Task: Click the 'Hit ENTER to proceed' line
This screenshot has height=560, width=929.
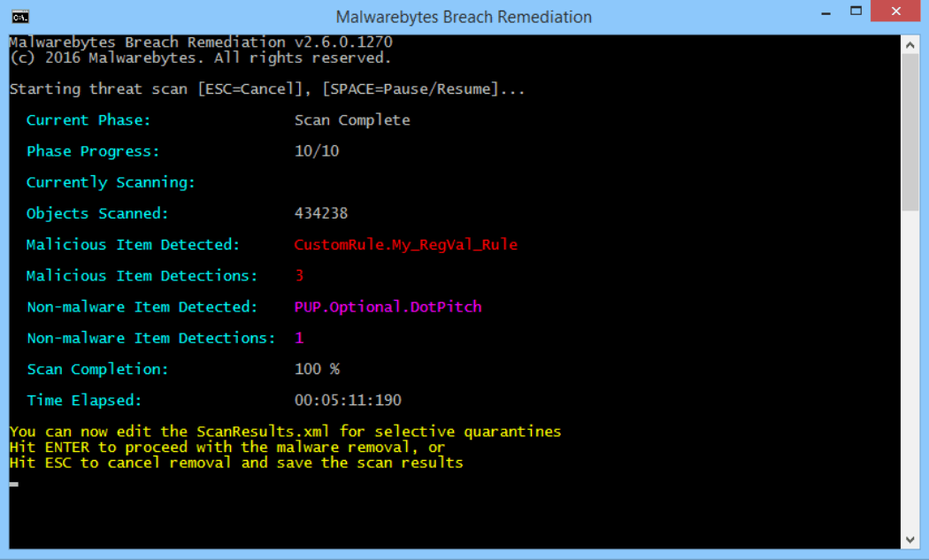Action: click(226, 447)
